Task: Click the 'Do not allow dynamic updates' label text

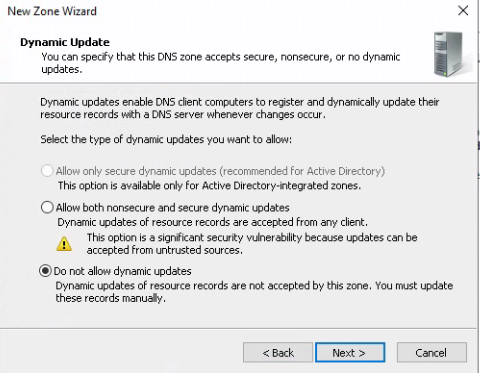Action: (122, 271)
